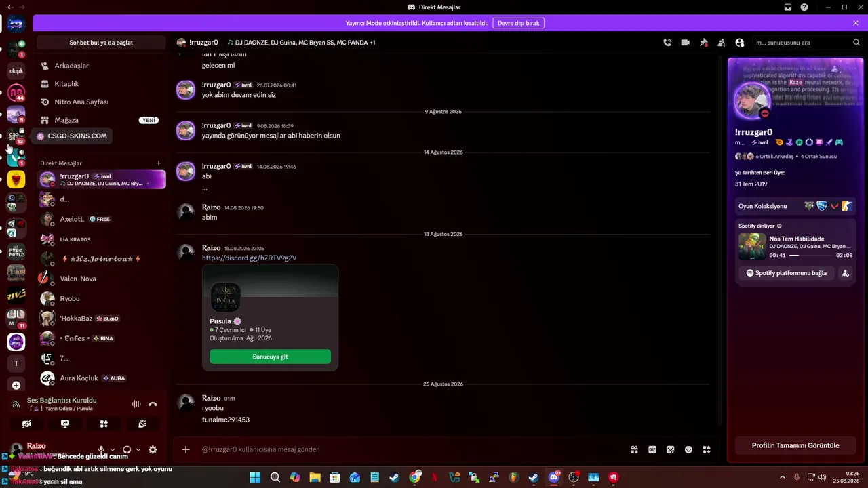Mute the microphone
The height and width of the screenshot is (488, 868).
[101, 449]
